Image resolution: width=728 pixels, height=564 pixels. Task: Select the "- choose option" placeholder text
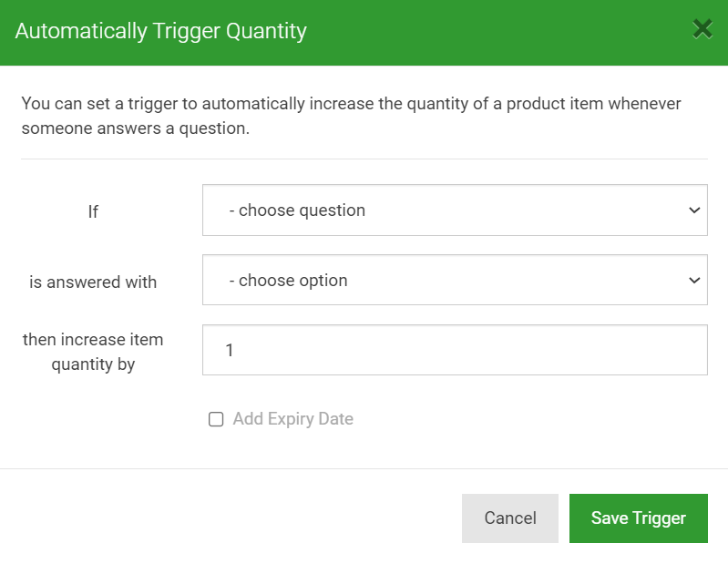288,281
